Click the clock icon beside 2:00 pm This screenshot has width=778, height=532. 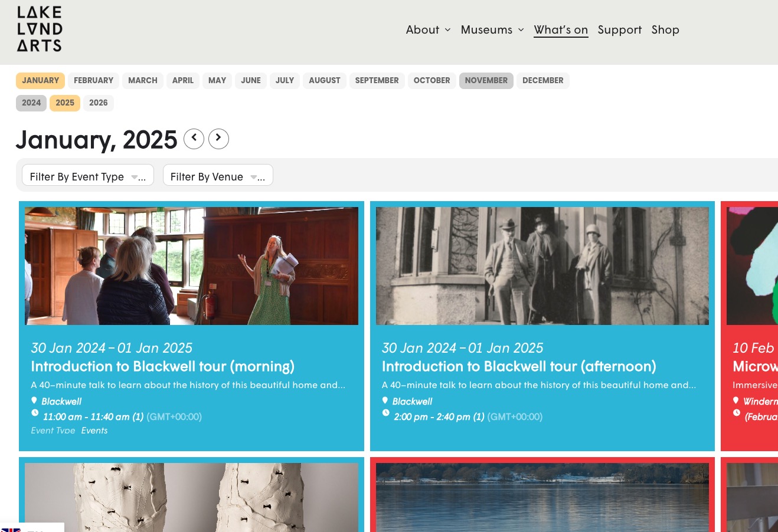[385, 413]
